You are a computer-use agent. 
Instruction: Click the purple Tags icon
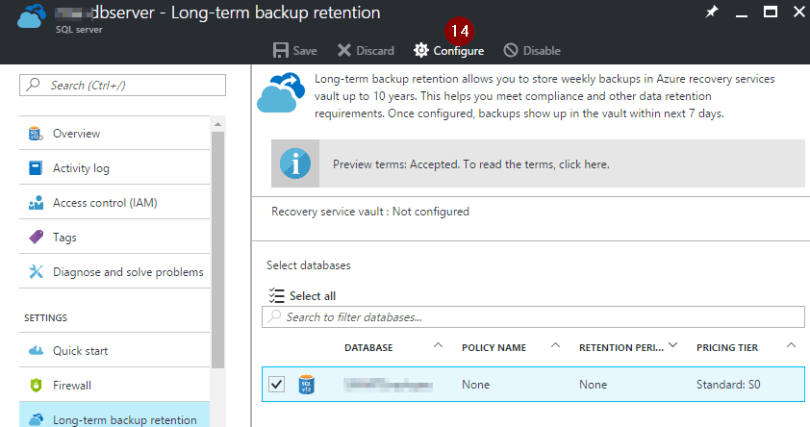click(36, 237)
